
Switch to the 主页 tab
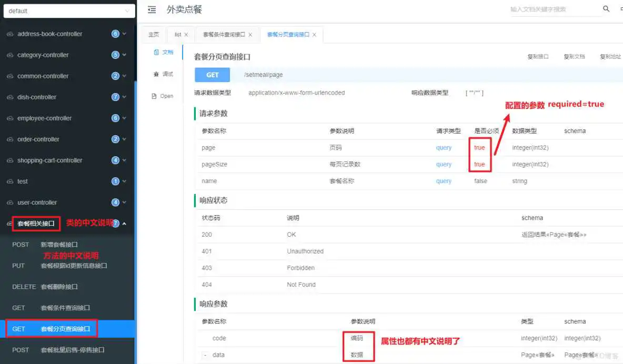point(153,34)
